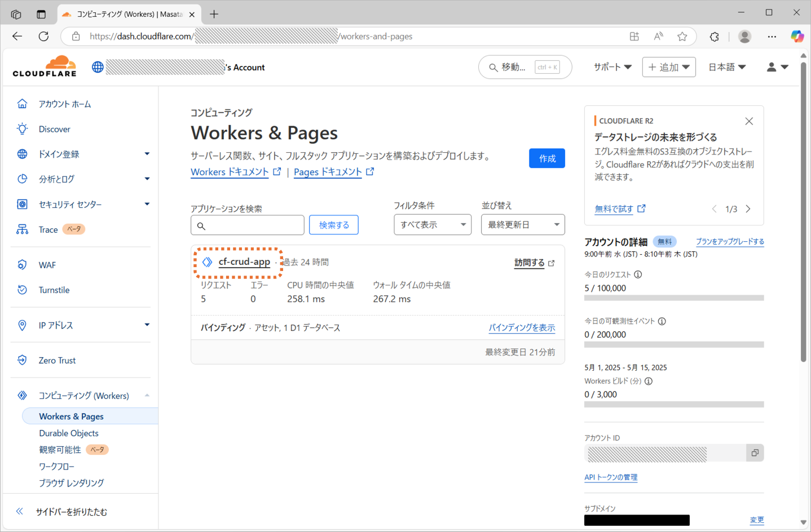Click the 検索する button
Screen dimensions: 811x532
tap(334, 225)
